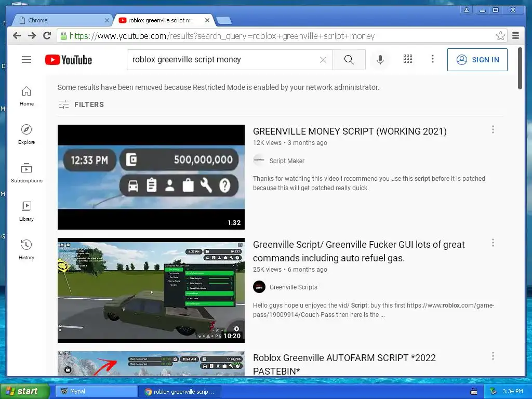Open GREENVILLE MONEY SCRIPT (WORKING 2021) title
The height and width of the screenshot is (399, 532).
tap(350, 131)
